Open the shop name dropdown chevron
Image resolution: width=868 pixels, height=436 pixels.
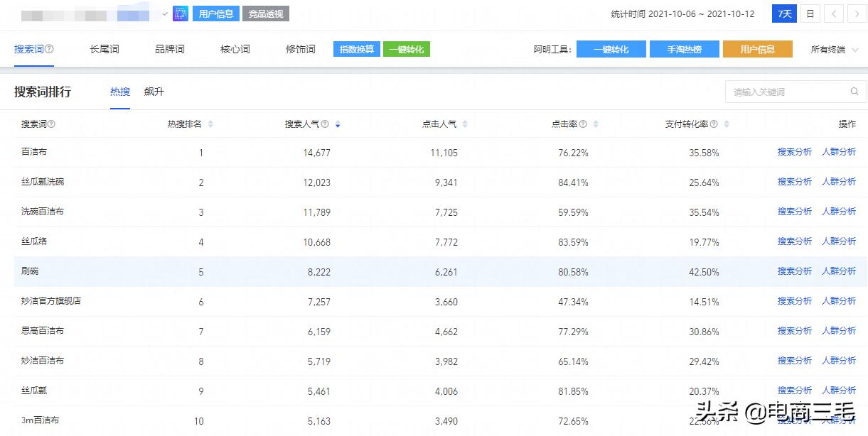click(166, 13)
